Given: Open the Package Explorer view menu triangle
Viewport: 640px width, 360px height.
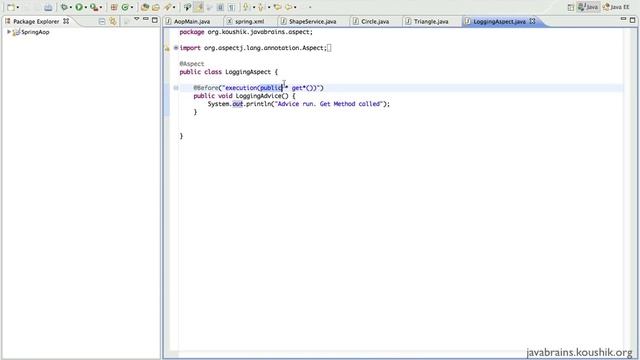Looking at the screenshot, I should [x=136, y=20].
